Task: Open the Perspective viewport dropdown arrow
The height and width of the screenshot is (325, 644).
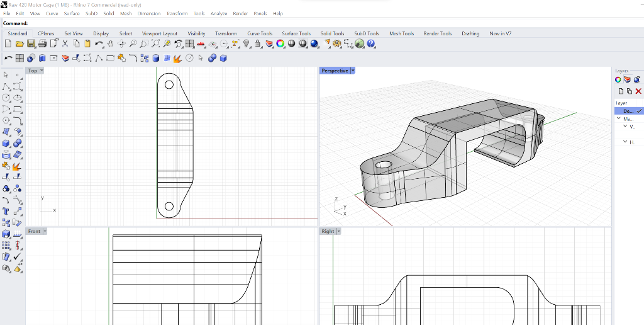Action: (x=353, y=71)
